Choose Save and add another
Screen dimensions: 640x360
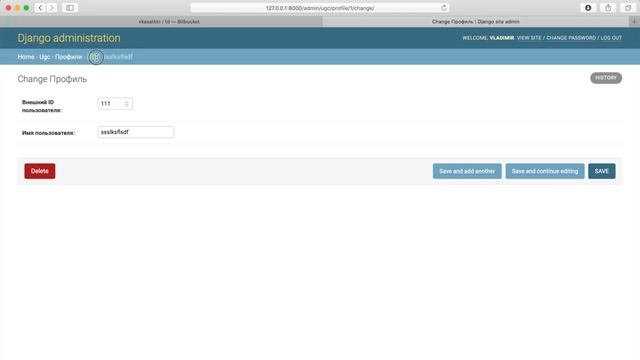tap(467, 171)
